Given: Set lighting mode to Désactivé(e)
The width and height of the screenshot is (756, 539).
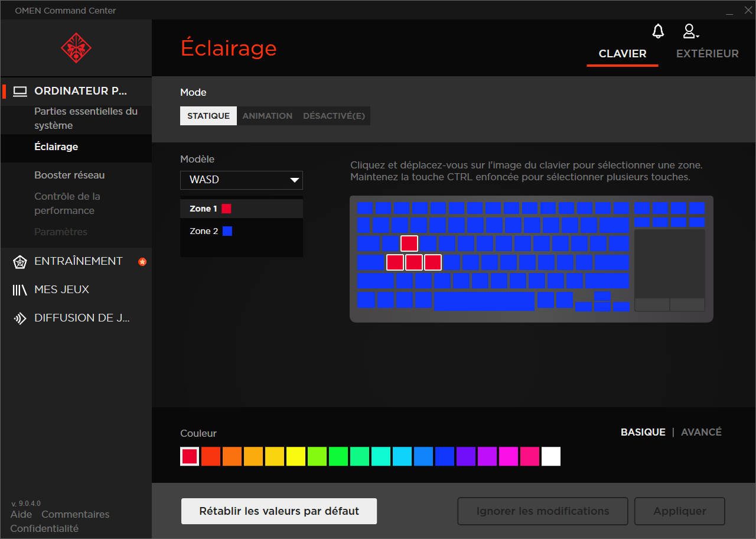Looking at the screenshot, I should [334, 116].
